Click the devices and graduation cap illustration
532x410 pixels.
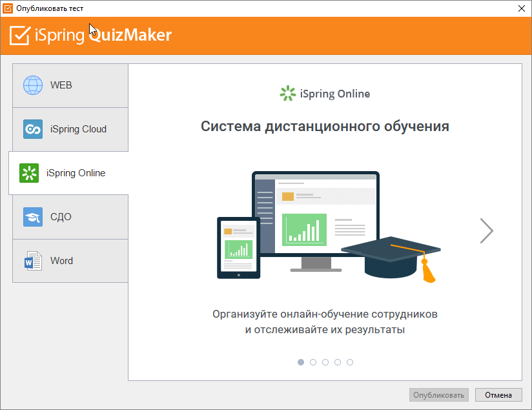coord(329,227)
